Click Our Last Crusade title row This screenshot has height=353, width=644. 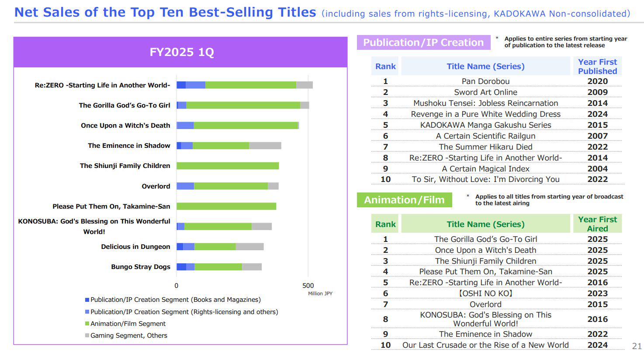tap(497, 345)
